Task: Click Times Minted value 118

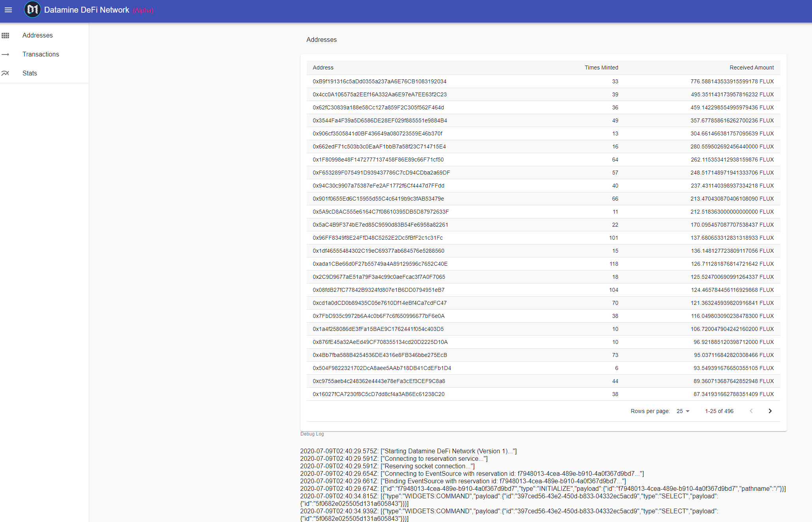Action: (614, 264)
